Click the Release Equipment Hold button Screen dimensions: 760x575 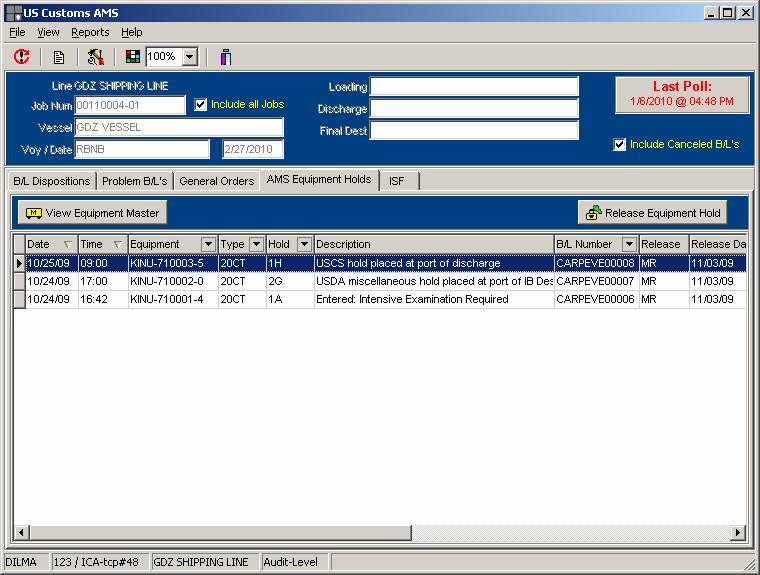coord(652,213)
